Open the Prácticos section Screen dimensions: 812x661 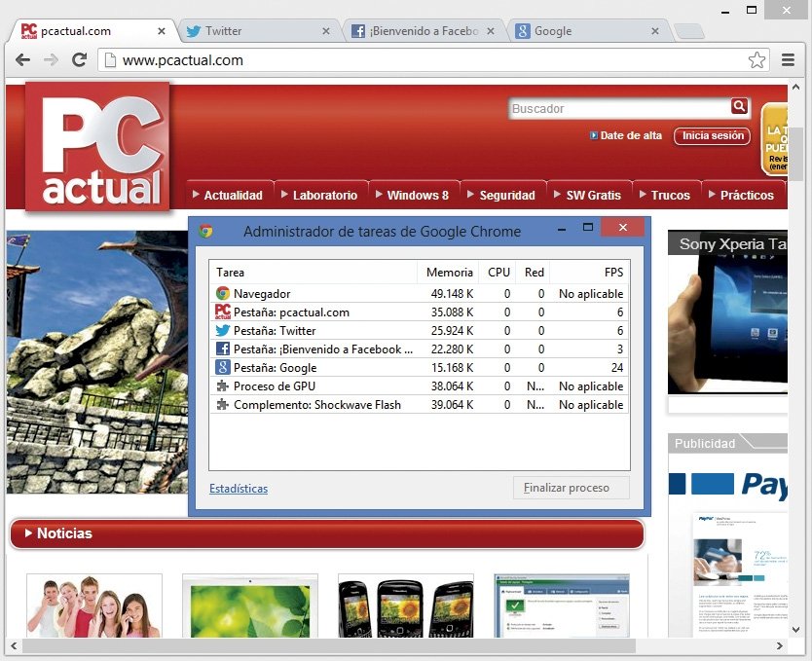(743, 195)
